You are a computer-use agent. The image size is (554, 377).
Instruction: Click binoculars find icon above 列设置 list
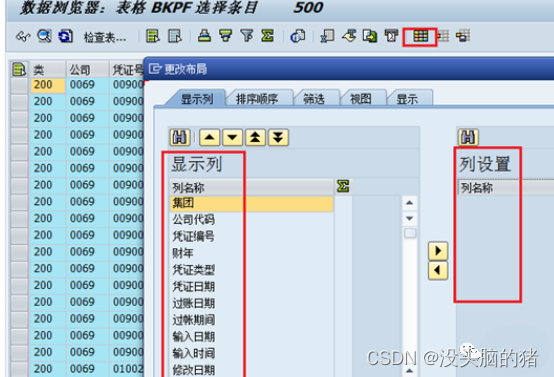pos(468,137)
